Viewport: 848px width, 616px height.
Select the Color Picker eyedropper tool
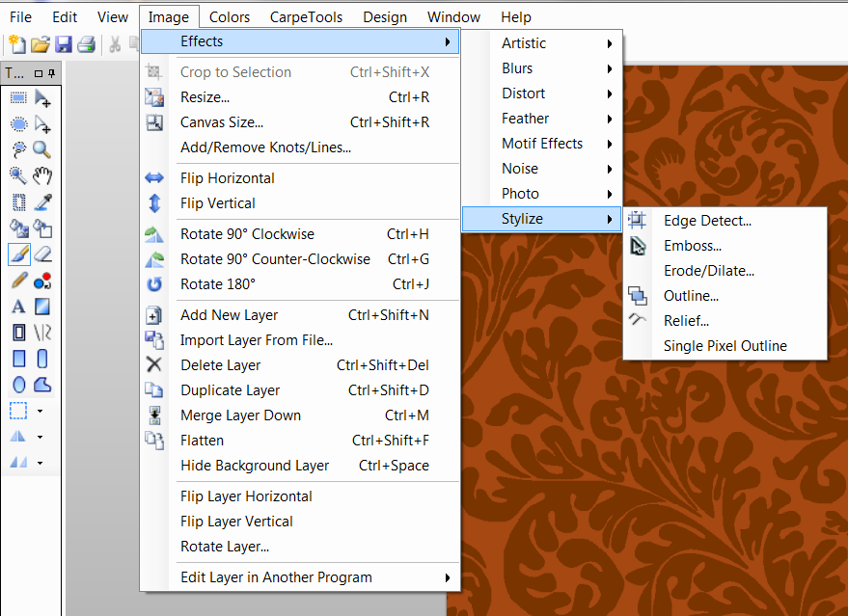pyautogui.click(x=42, y=202)
